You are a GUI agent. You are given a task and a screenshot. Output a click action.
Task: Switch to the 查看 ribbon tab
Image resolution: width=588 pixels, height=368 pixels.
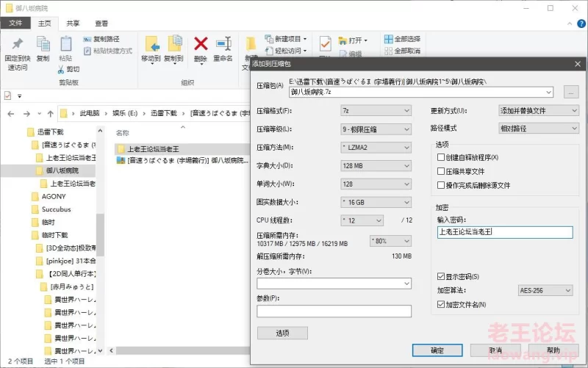coord(101,24)
